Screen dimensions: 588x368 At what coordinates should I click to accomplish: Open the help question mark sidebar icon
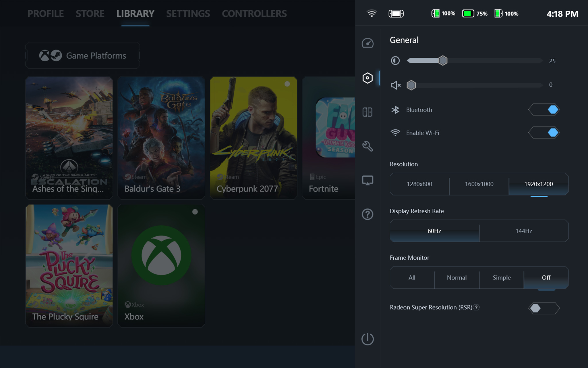click(367, 214)
